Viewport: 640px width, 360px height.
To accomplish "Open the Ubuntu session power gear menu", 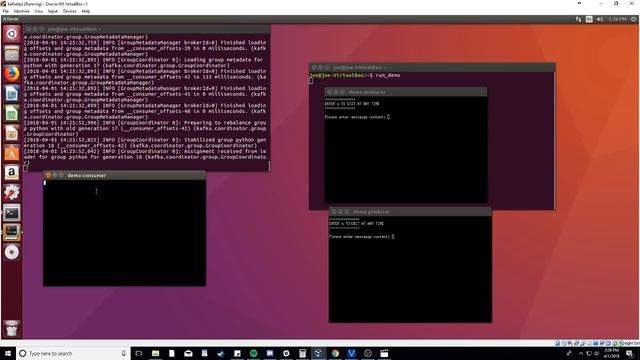I will [x=633, y=19].
